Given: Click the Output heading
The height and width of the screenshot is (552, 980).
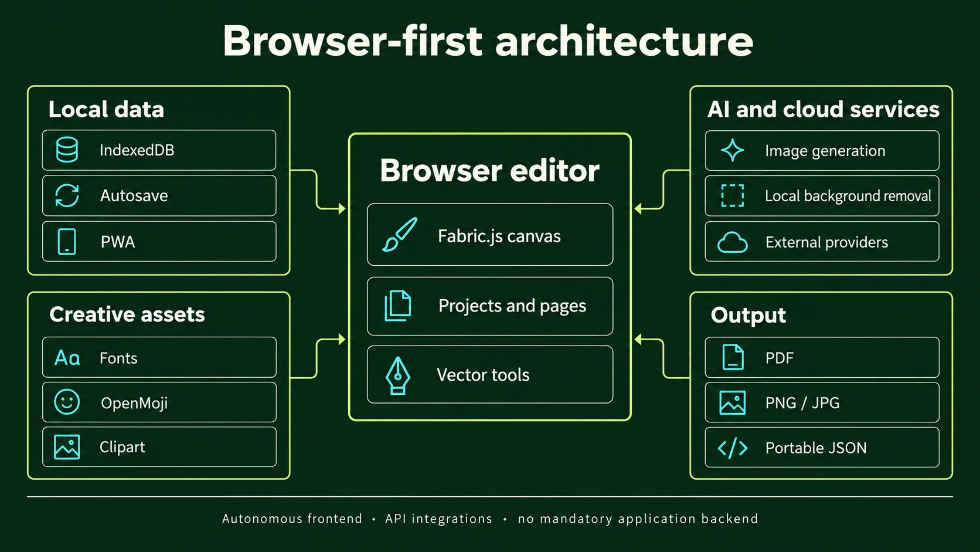Looking at the screenshot, I should (748, 315).
